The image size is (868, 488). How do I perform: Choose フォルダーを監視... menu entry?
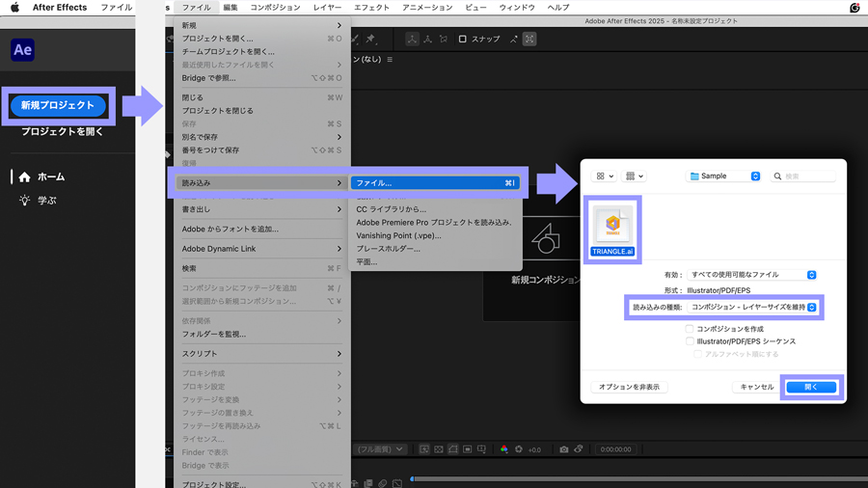click(261, 335)
